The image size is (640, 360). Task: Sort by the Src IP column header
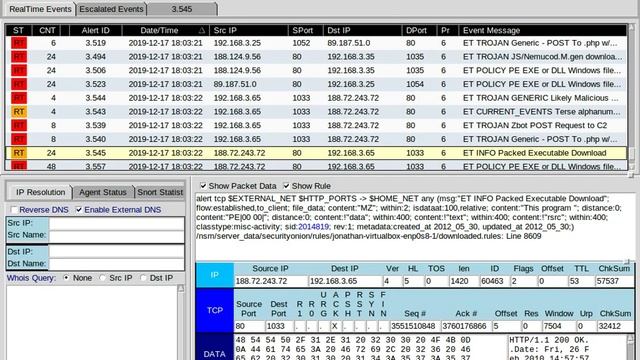[249, 30]
